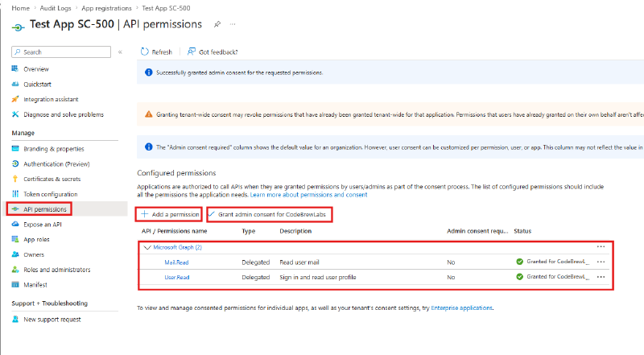Click the green granted check for Mail.Read
The image size is (644, 355).
pos(519,262)
